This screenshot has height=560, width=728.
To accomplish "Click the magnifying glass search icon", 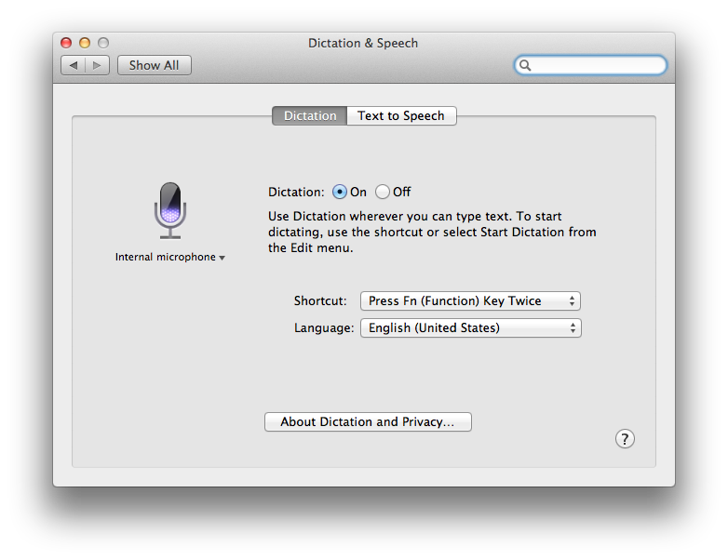I will (525, 65).
